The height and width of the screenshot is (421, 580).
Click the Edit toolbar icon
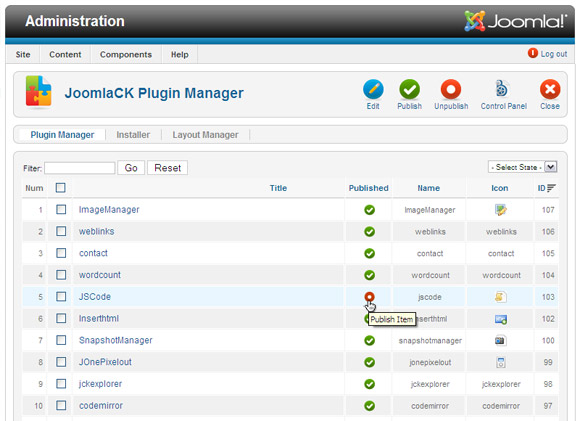point(373,89)
